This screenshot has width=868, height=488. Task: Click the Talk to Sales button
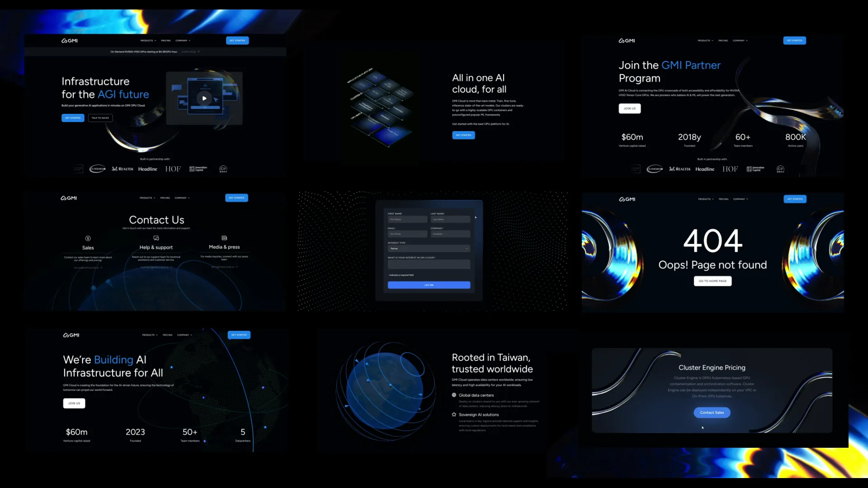pos(100,118)
